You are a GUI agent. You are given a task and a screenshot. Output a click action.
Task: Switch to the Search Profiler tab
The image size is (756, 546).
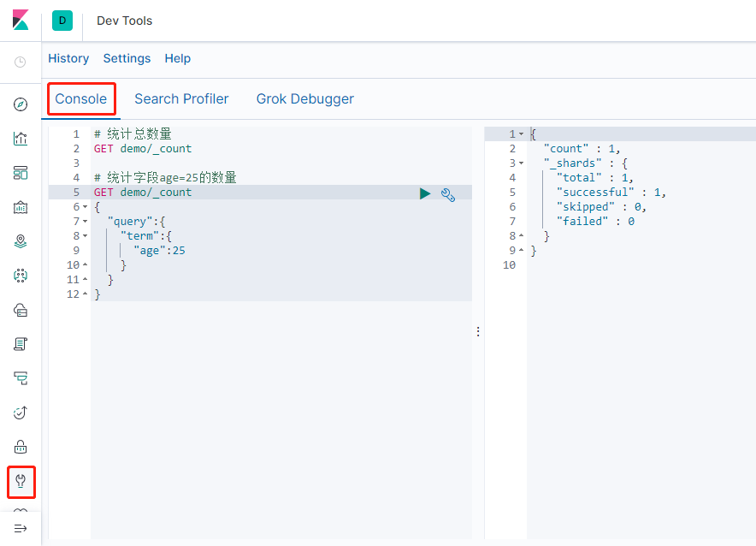pyautogui.click(x=181, y=99)
